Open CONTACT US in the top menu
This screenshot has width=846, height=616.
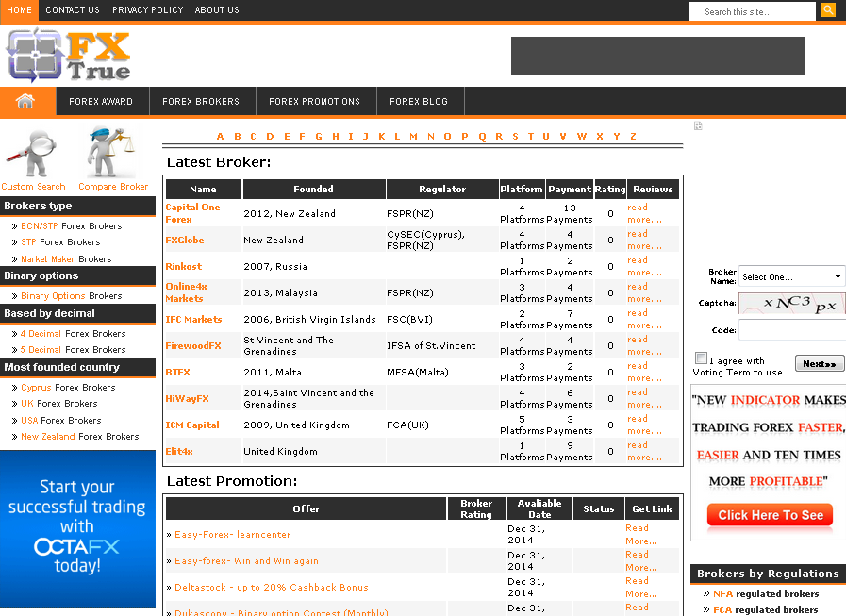[x=73, y=10]
